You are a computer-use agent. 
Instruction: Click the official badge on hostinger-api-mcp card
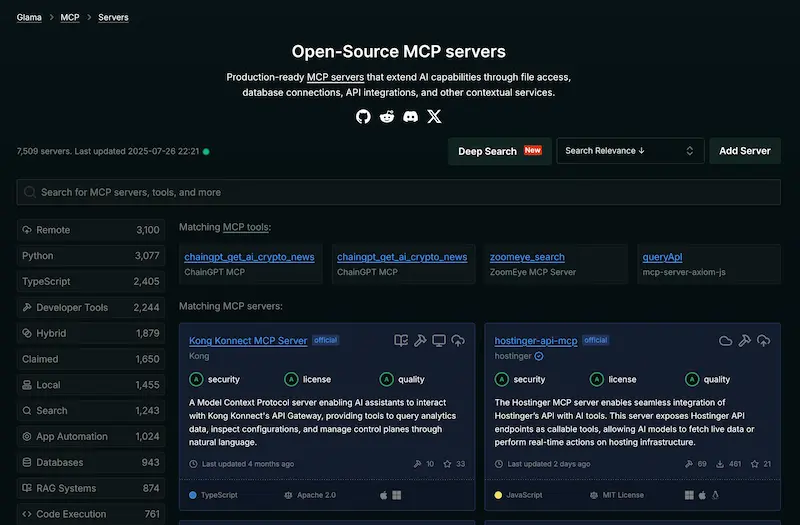coord(595,340)
